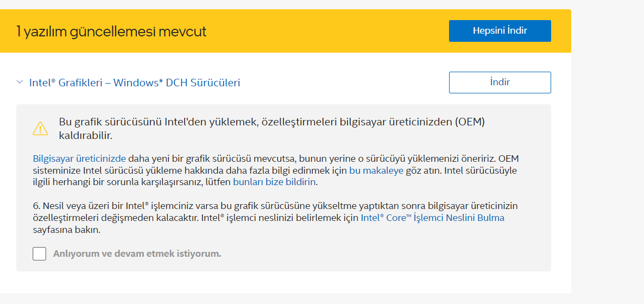Click the İndir button for Intel Grafikleri
This screenshot has width=644, height=304.
tap(500, 83)
